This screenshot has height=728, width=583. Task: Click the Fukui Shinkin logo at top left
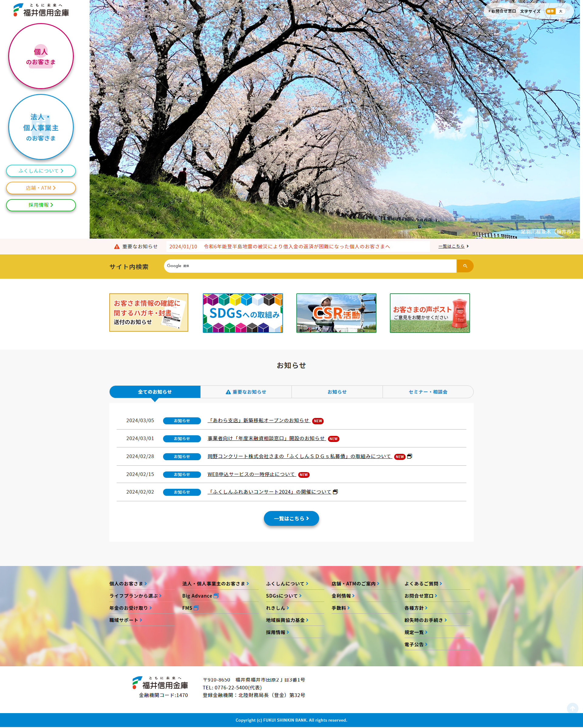41,10
